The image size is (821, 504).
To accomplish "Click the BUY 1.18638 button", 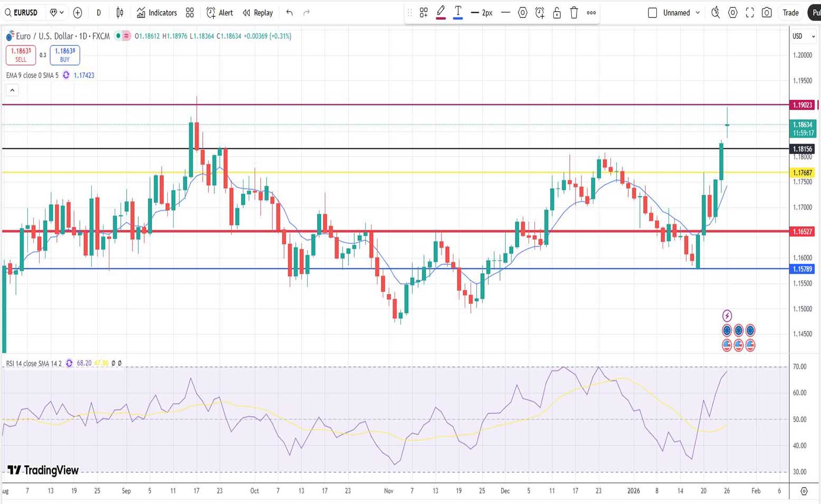I will click(65, 55).
